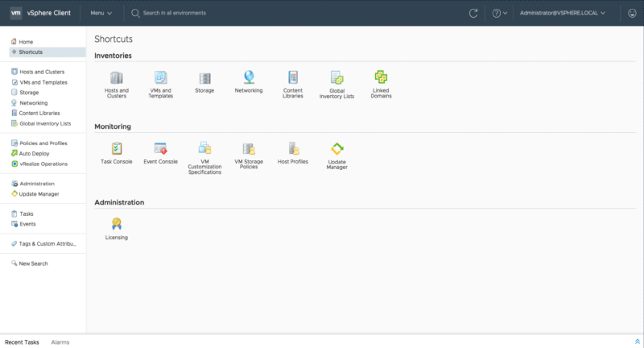Open the Licensing shortcut icon

(x=117, y=224)
